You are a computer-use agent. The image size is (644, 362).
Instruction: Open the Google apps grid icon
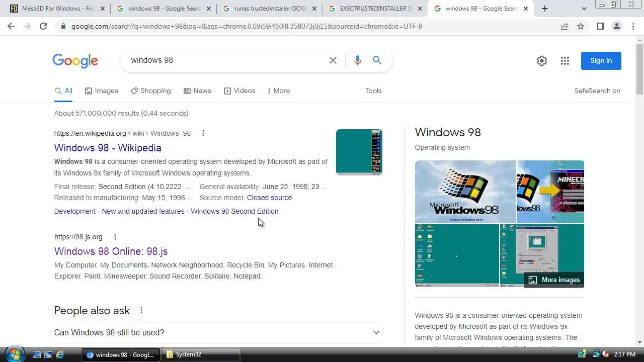coord(565,61)
